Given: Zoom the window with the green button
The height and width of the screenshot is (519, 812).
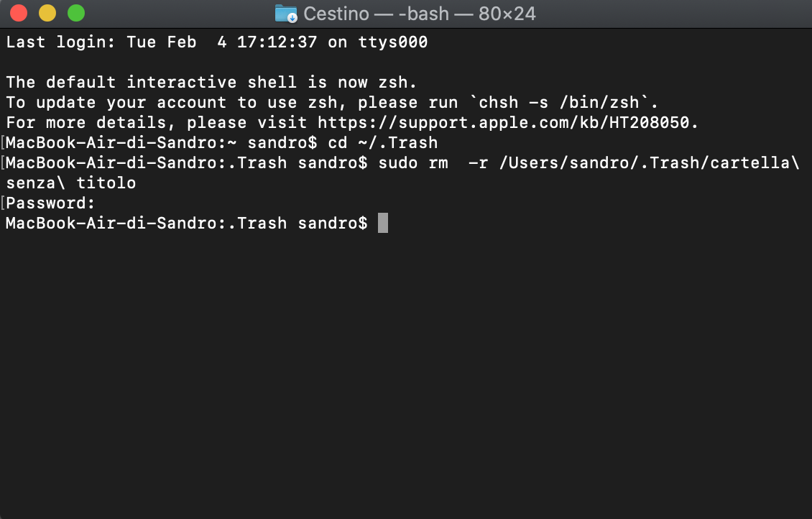Looking at the screenshot, I should tap(76, 13).
